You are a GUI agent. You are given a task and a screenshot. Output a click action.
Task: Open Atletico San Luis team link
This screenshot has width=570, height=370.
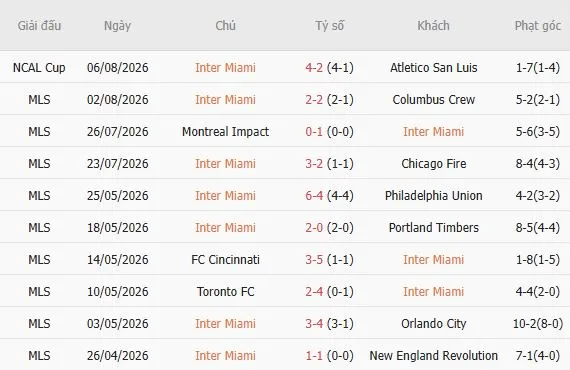[434, 68]
